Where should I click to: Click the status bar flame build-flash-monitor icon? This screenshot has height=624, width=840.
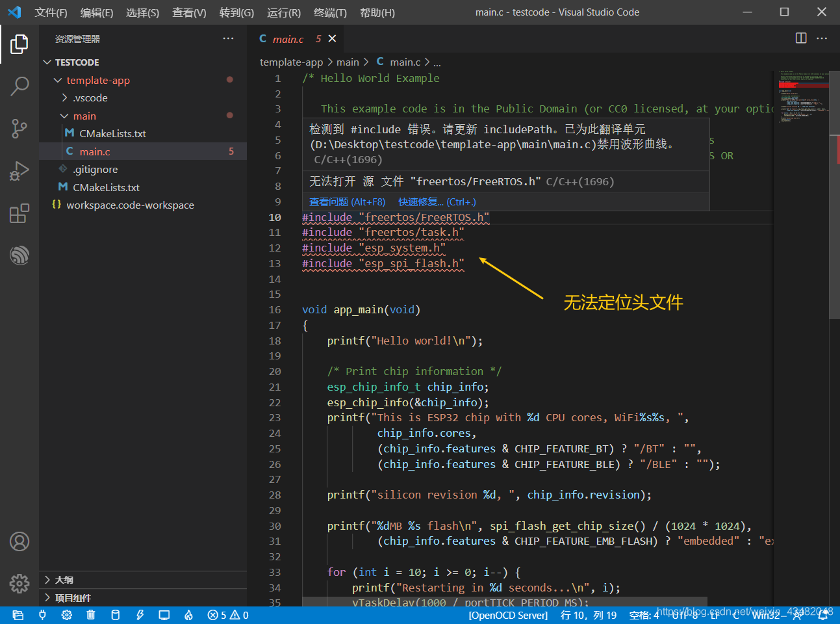[x=188, y=615]
